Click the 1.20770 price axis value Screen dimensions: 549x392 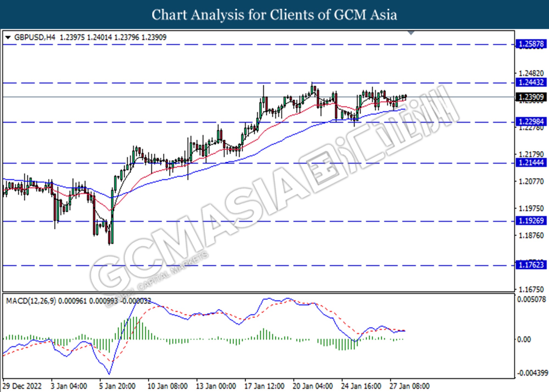pos(531,181)
